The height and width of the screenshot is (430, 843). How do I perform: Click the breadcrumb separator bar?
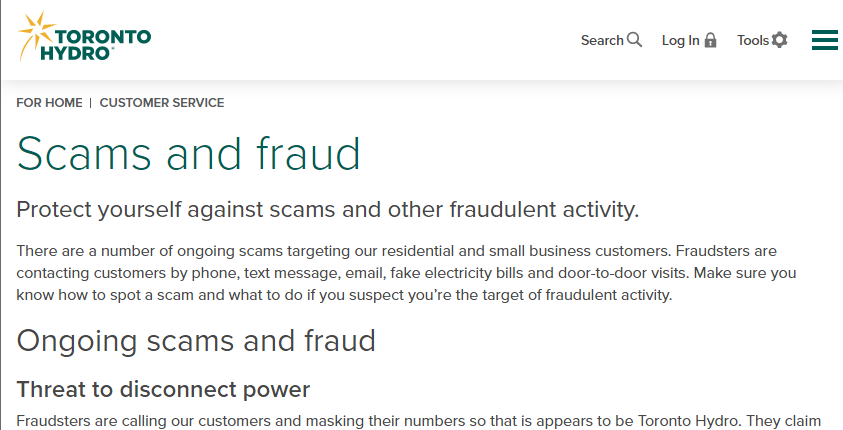point(91,103)
